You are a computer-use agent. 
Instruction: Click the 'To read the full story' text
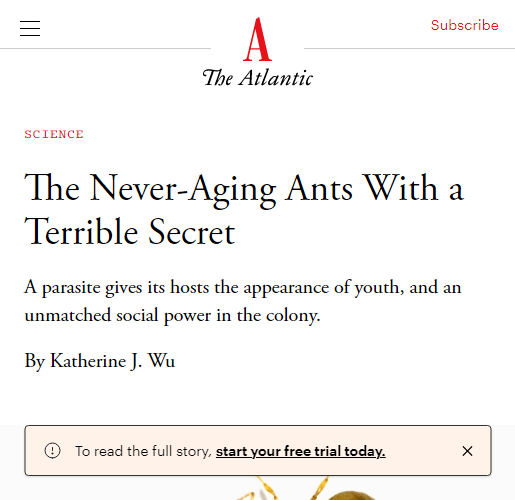pyautogui.click(x=143, y=451)
